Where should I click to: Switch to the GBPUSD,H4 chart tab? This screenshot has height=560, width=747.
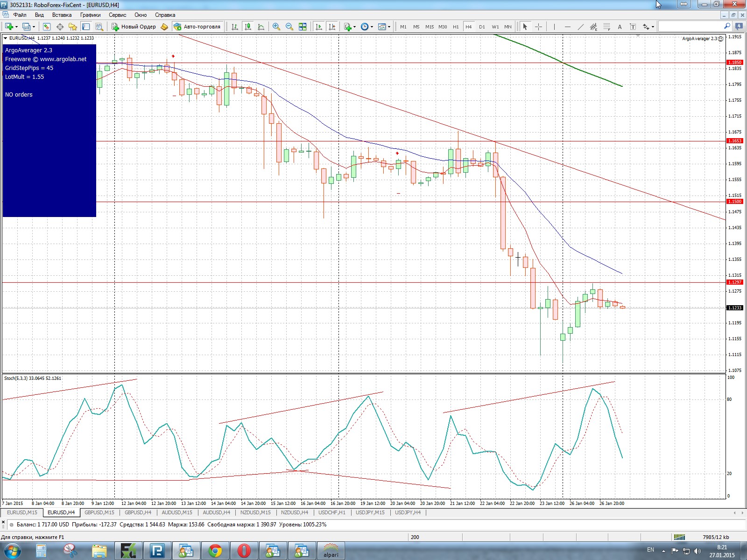(x=138, y=512)
